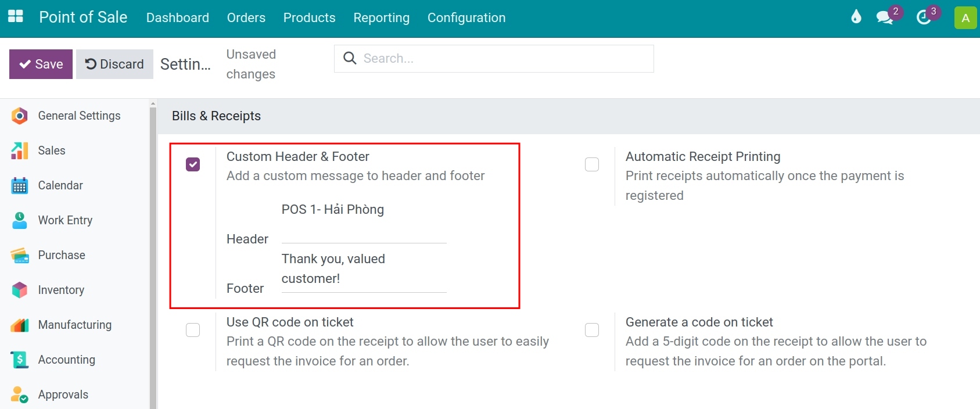The image size is (980, 409).
Task: Open the activities clock icon
Action: point(924,17)
